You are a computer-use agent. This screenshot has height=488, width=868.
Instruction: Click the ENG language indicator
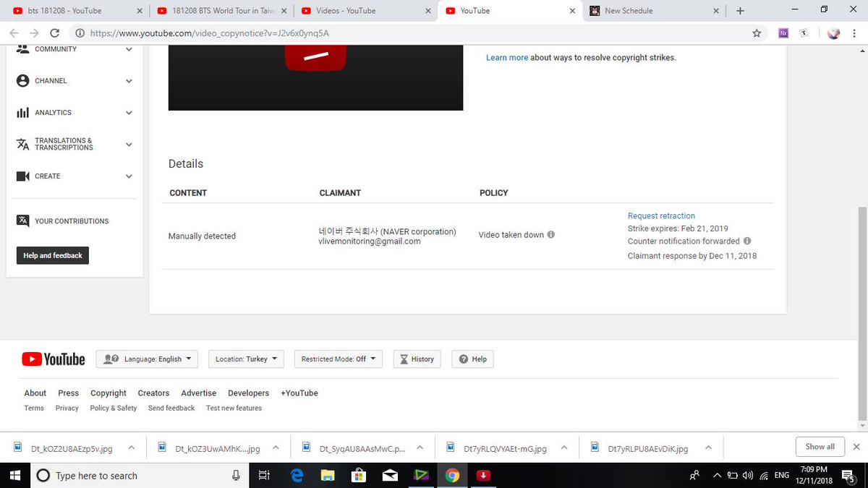[781, 476]
